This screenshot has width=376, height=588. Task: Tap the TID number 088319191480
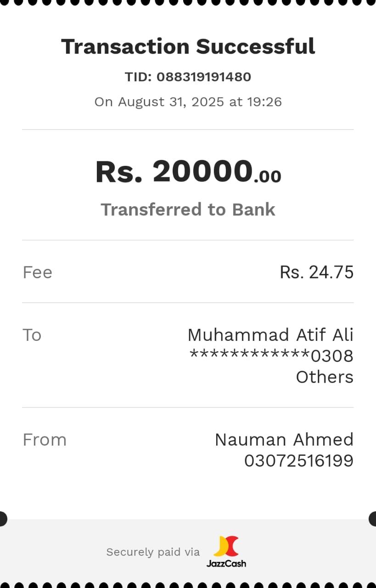click(x=203, y=77)
